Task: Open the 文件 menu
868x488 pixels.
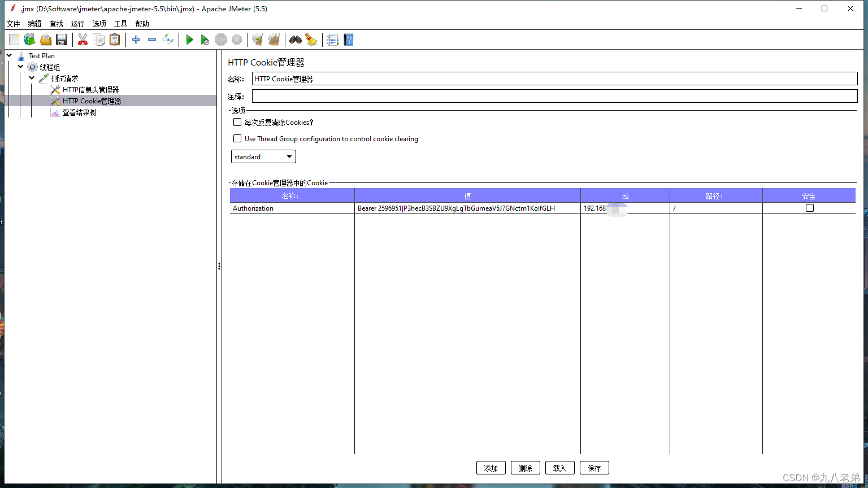Action: [13, 24]
